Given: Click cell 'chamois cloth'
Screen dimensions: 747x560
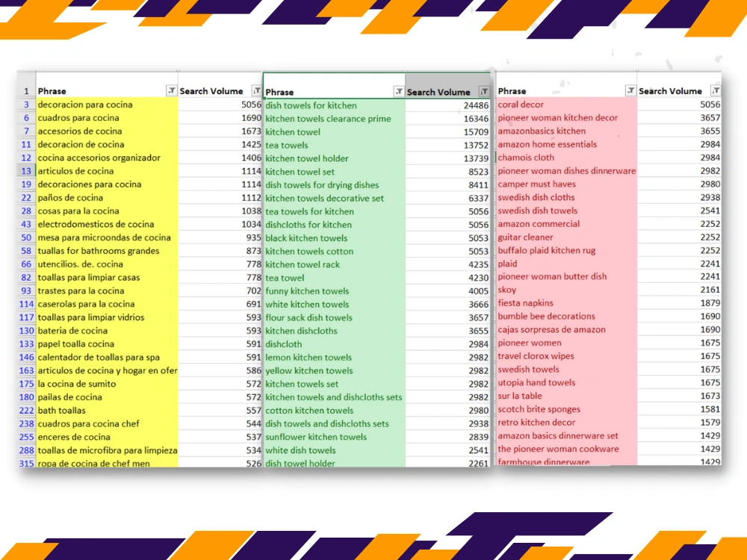Looking at the screenshot, I should coord(566,158).
